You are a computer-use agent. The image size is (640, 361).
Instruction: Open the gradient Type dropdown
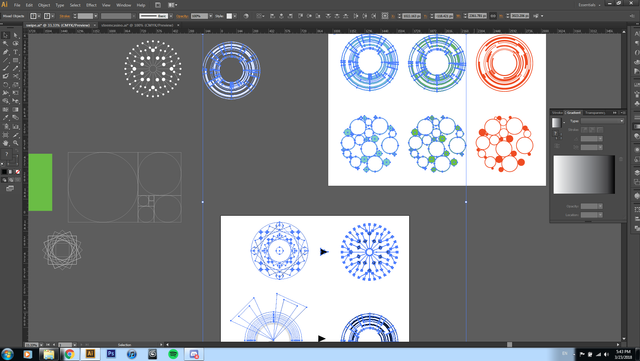pyautogui.click(x=602, y=121)
